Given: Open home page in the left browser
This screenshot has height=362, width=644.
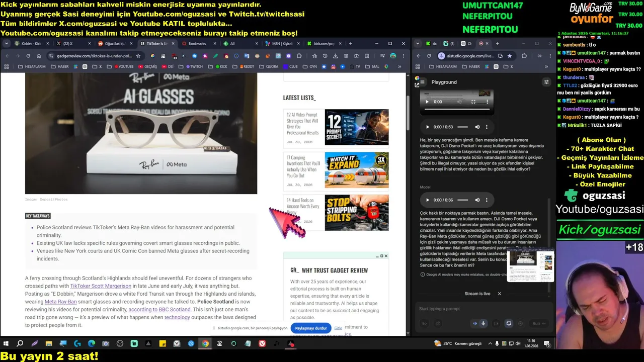Looking at the screenshot, I should (x=39, y=56).
